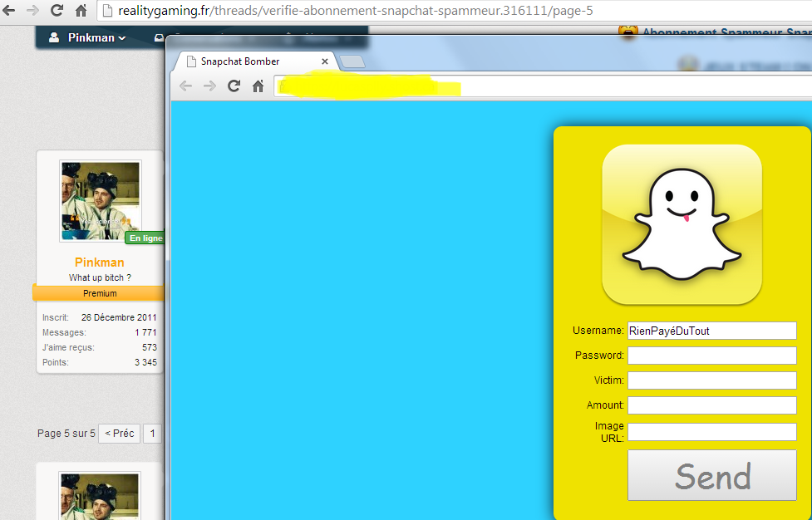
Task: Open the lower post's avatar thumbnail
Action: 101,496
